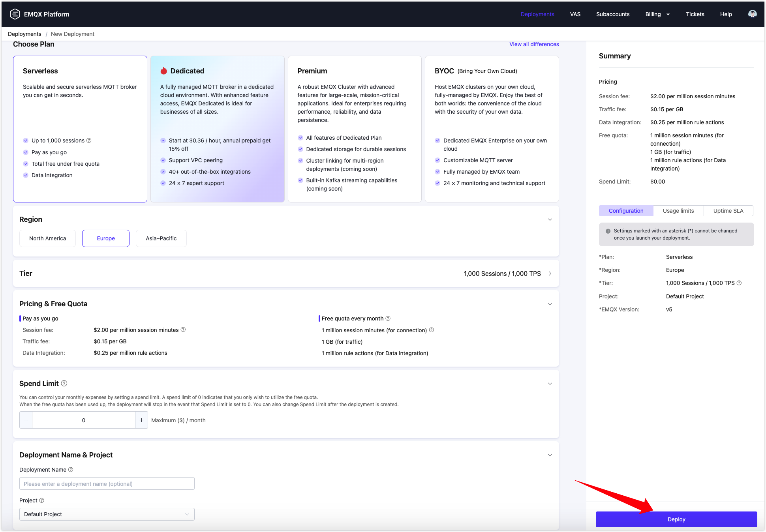Open the Default Project dropdown
The image size is (766, 532).
click(107, 514)
